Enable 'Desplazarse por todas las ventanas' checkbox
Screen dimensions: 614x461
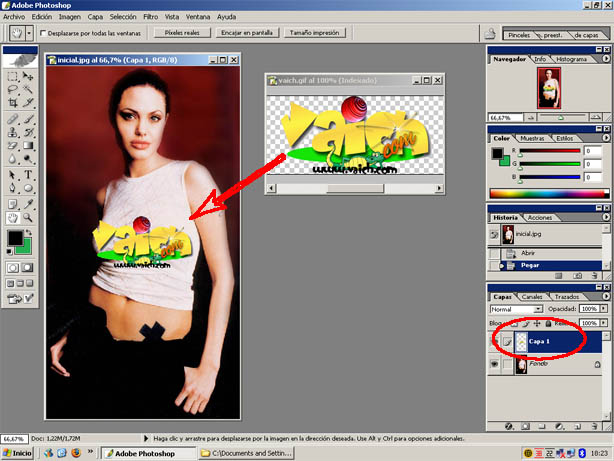(x=43, y=33)
